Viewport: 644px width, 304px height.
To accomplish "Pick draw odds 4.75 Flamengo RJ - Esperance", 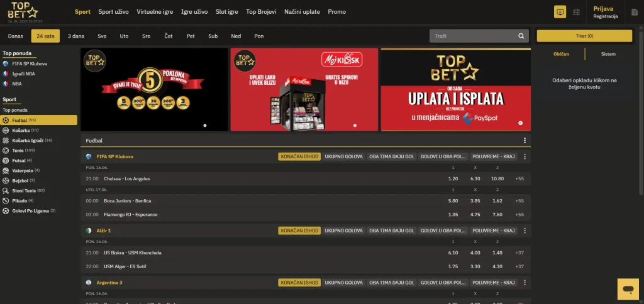I will point(475,215).
